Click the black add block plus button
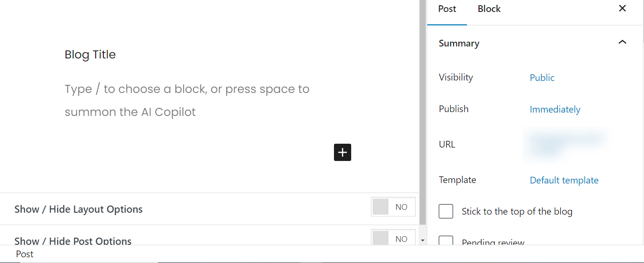The image size is (644, 263). [343, 152]
